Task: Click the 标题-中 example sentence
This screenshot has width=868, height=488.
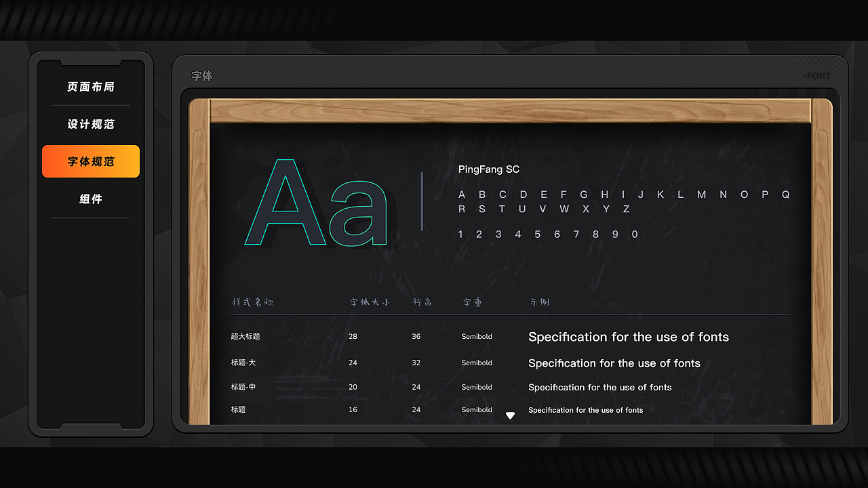Action: tap(600, 388)
